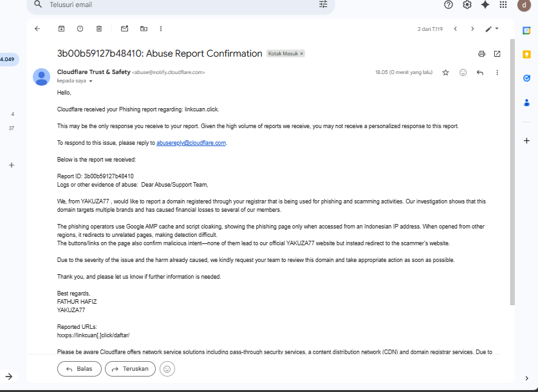Expand the 'kepada saya' recipient details
The height and width of the screenshot is (392, 538).
coord(91,81)
